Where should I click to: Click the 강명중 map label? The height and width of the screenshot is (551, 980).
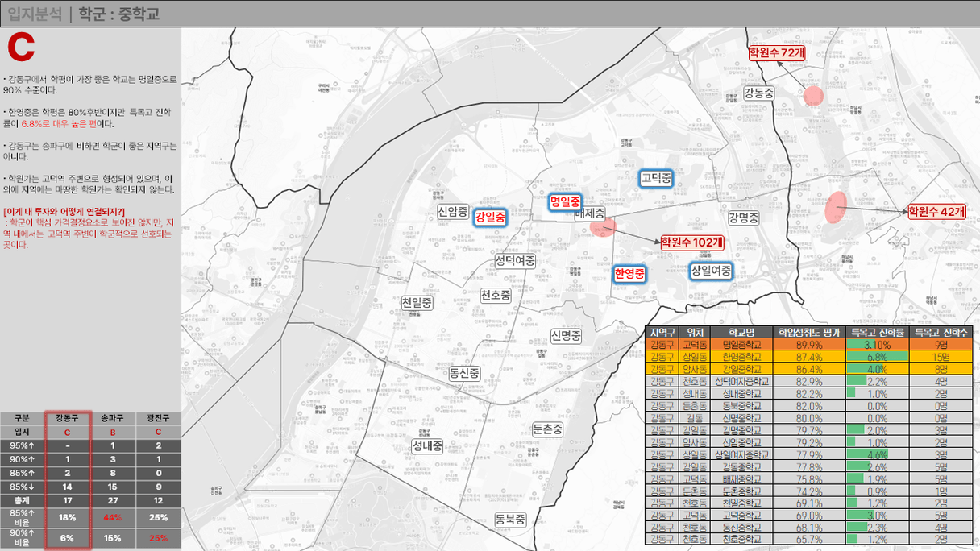coord(743,217)
